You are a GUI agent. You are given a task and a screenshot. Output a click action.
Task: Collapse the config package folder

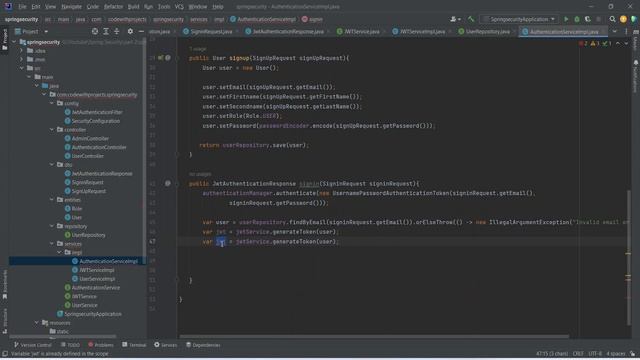tap(52, 104)
